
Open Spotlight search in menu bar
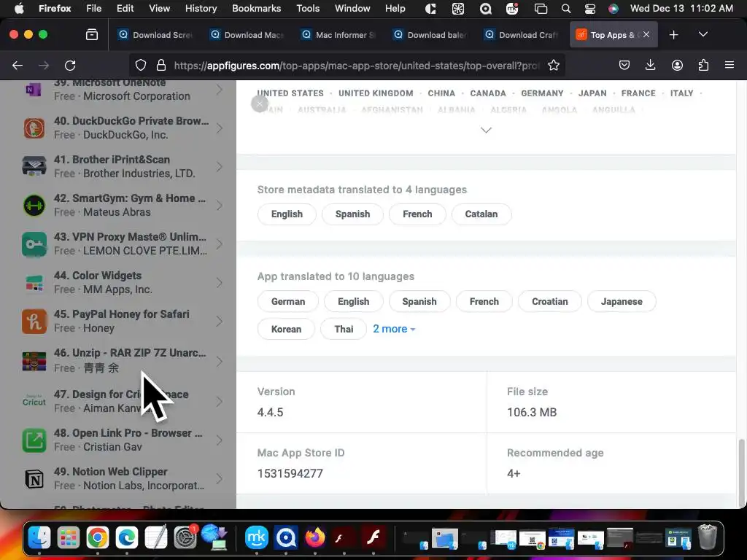point(566,9)
